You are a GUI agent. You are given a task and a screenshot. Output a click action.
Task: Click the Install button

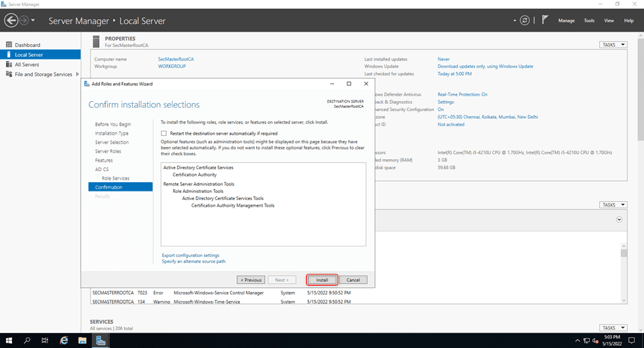(322, 280)
